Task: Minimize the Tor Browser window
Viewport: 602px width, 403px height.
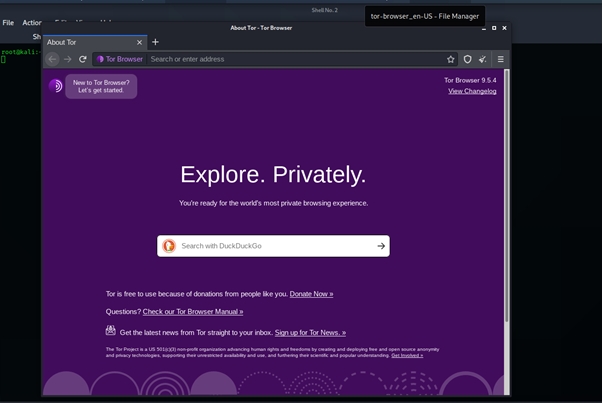Action: (x=484, y=28)
